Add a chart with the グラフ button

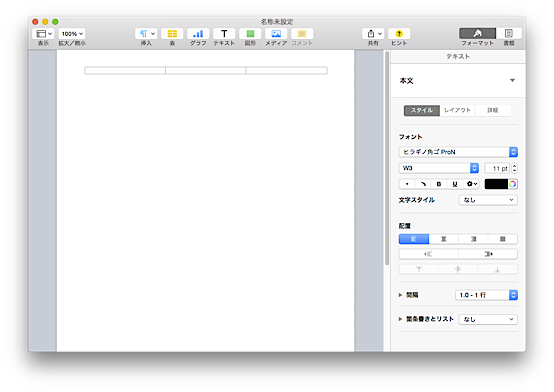point(198,34)
